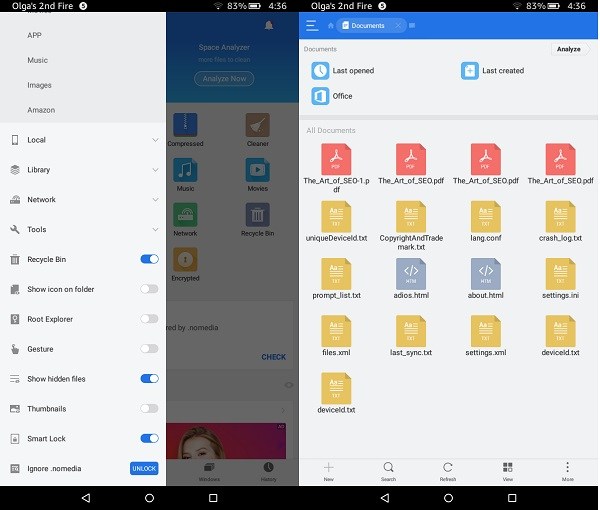Tap recent apps button on right screen
The image size is (600, 510).
(x=512, y=498)
